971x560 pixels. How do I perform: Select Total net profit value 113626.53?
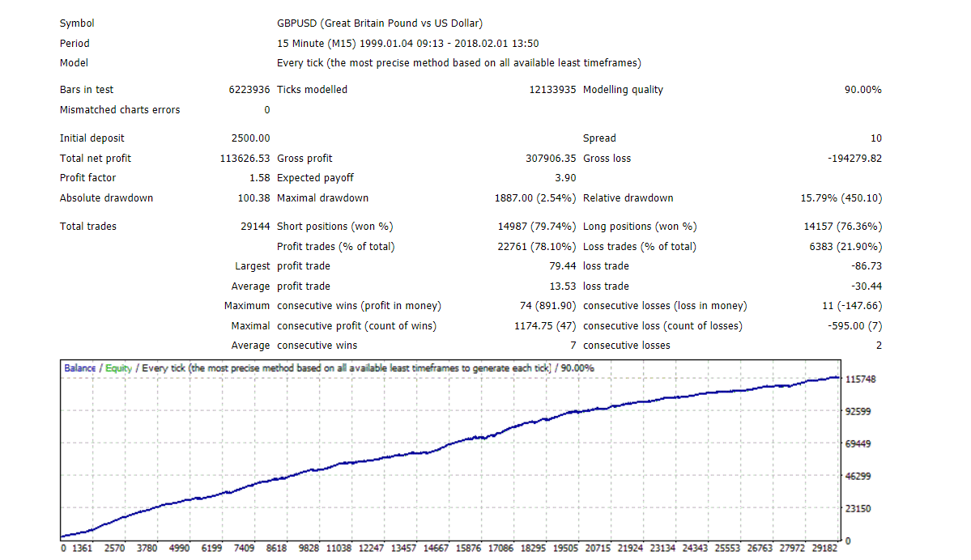click(245, 159)
